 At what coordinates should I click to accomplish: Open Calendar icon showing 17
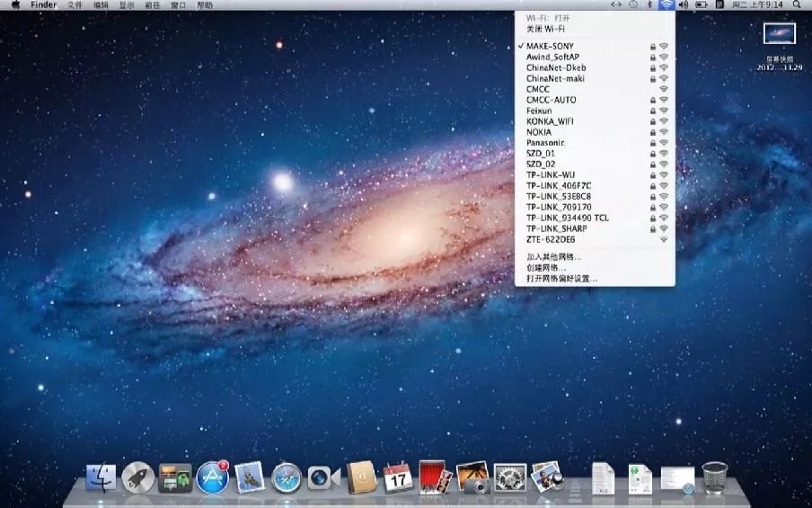397,477
